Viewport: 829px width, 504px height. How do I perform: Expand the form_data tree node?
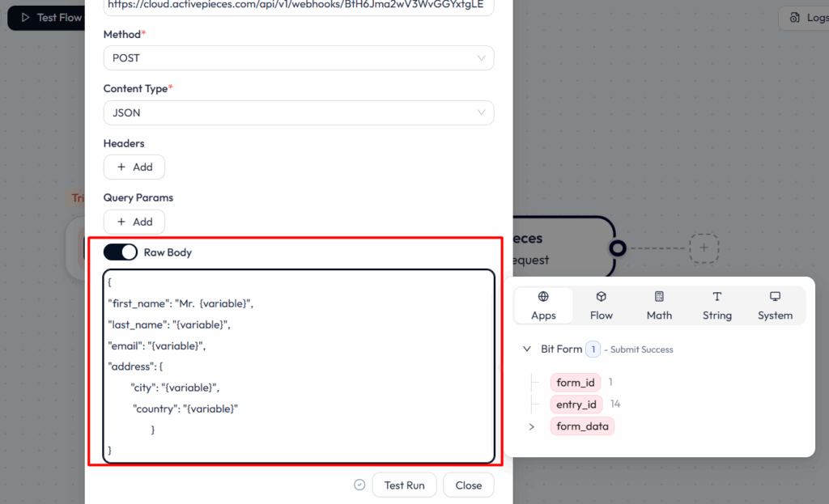[x=531, y=426]
